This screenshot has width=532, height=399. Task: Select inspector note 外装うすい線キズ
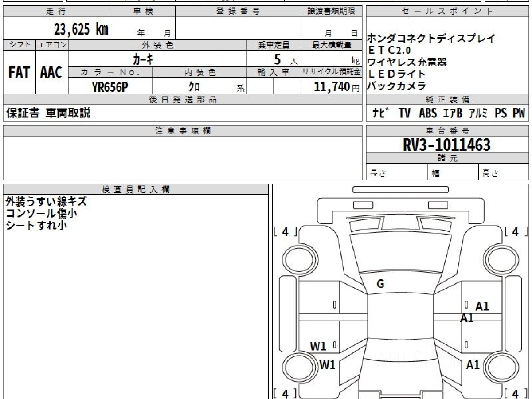click(46, 202)
